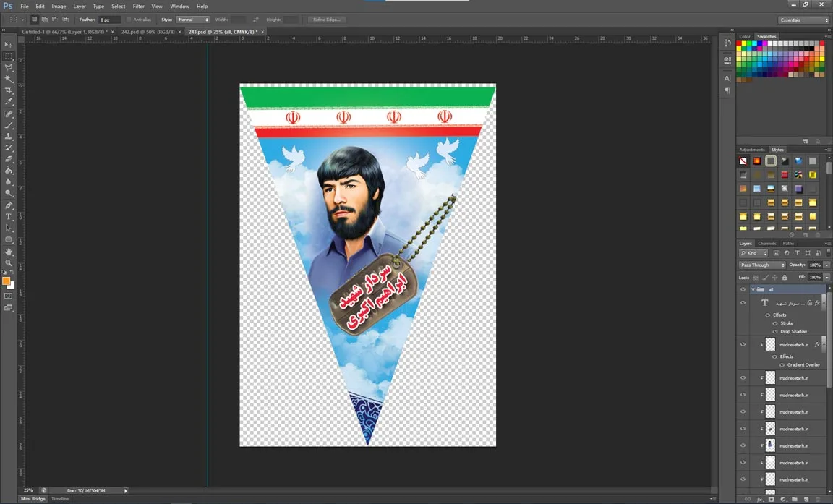Select the Paint Bucket tool

click(x=9, y=171)
